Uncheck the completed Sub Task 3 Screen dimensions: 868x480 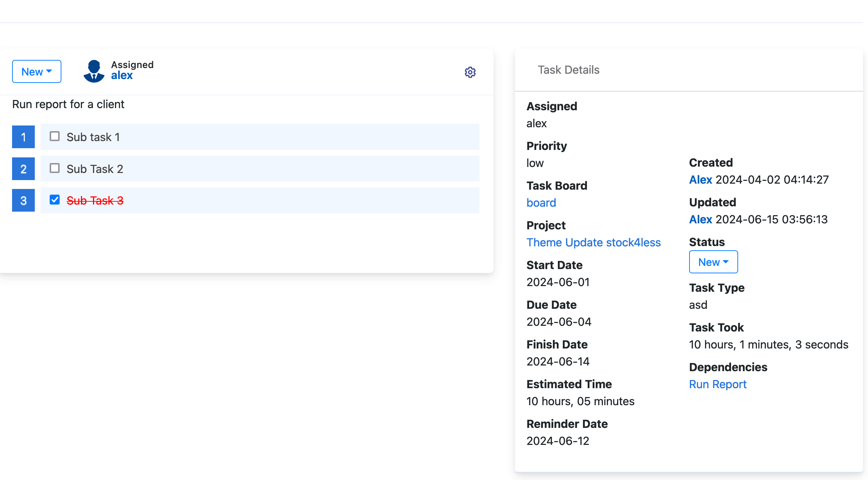click(x=54, y=200)
